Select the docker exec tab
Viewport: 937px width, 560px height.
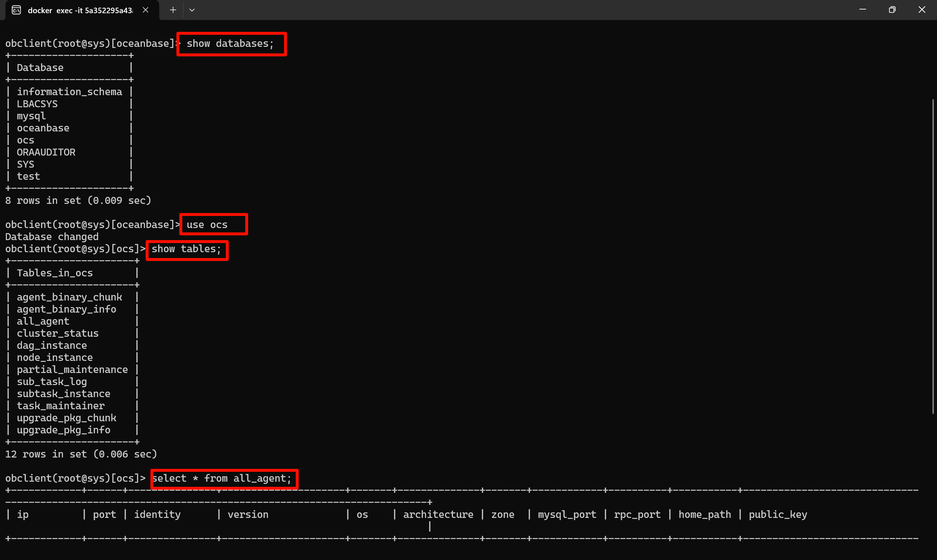click(80, 11)
